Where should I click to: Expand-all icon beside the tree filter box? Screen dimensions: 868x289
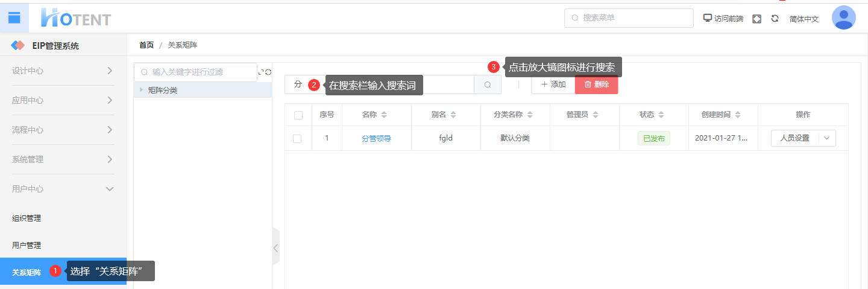click(x=261, y=72)
